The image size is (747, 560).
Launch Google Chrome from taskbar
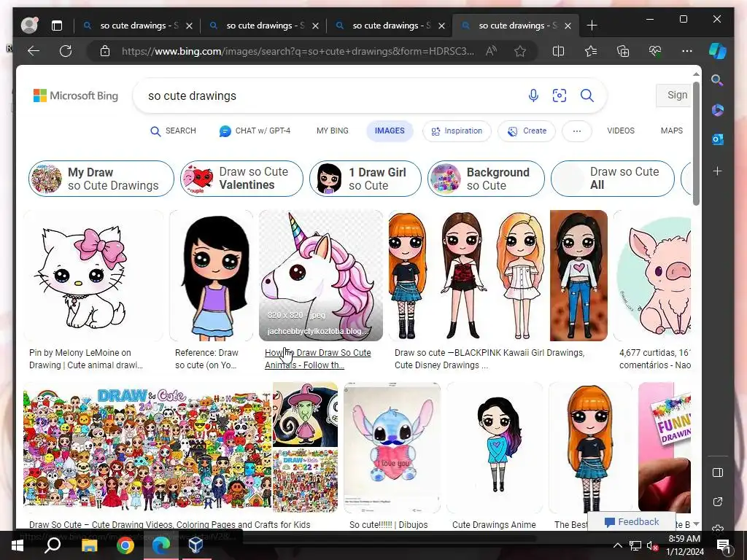click(x=125, y=545)
